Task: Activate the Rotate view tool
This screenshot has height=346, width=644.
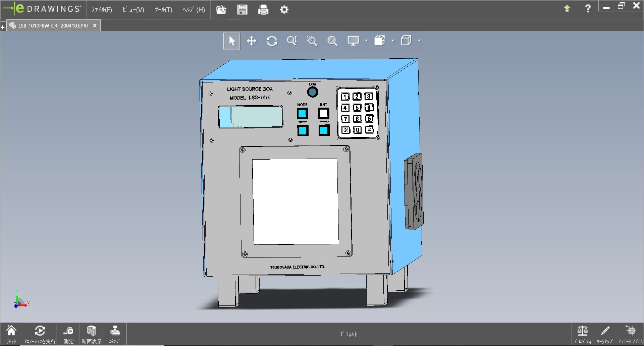Action: (x=272, y=41)
